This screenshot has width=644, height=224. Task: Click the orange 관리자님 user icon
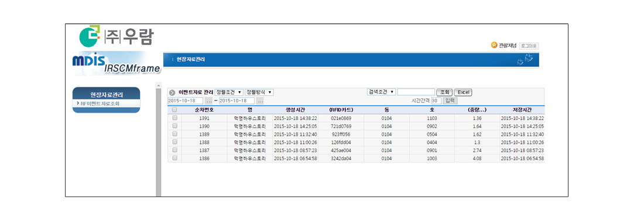(x=494, y=45)
